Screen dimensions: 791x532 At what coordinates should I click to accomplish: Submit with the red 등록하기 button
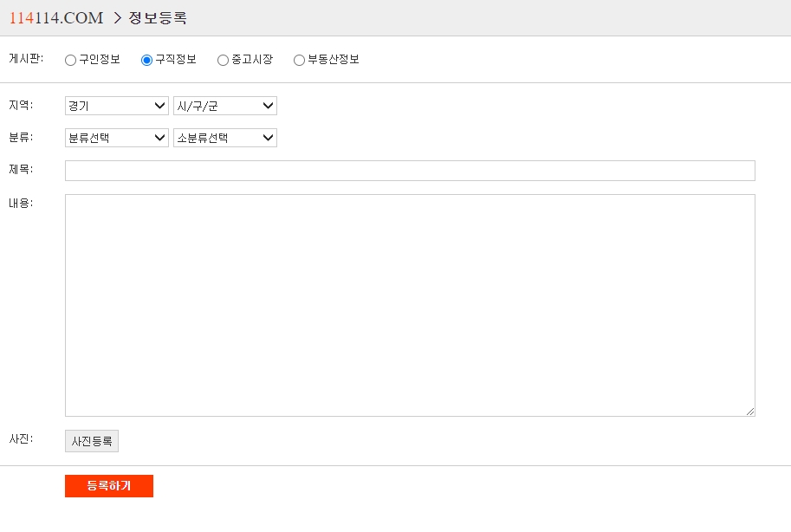[109, 486]
